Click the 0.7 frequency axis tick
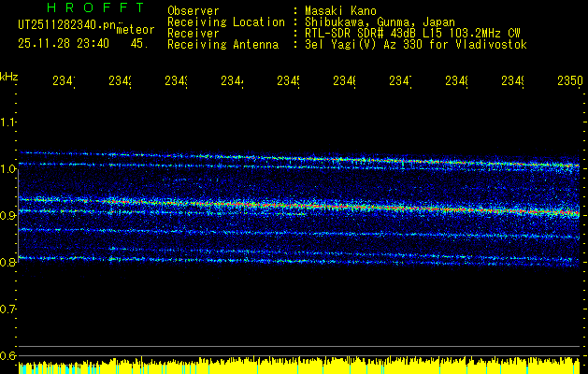 (8, 309)
